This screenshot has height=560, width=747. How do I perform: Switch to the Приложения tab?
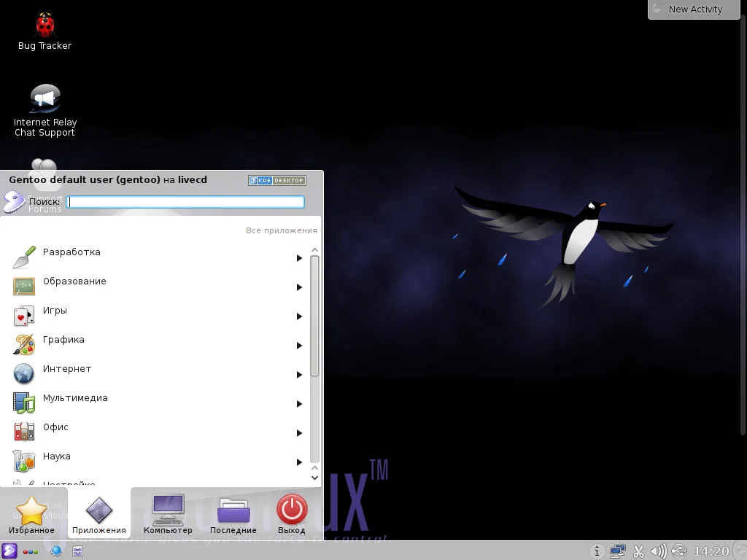pyautogui.click(x=99, y=514)
